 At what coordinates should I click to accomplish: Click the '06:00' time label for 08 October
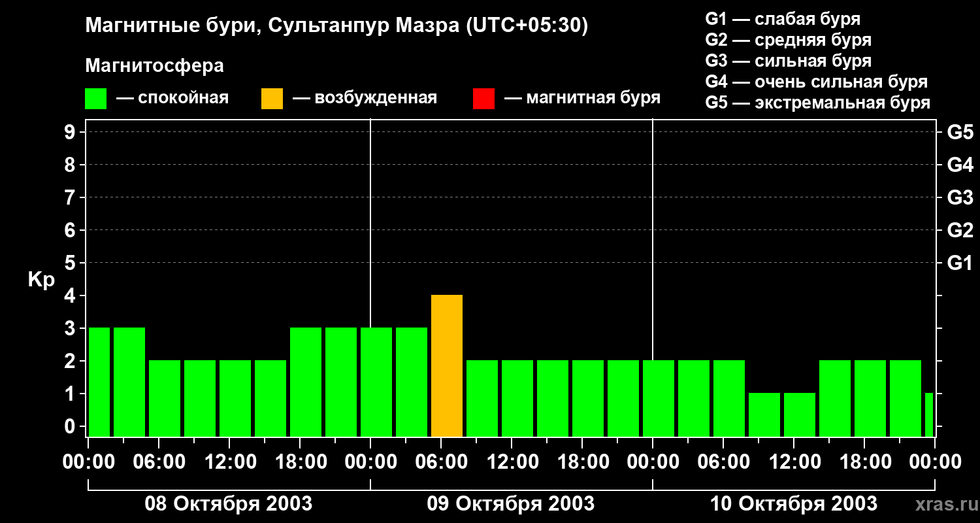click(x=159, y=462)
